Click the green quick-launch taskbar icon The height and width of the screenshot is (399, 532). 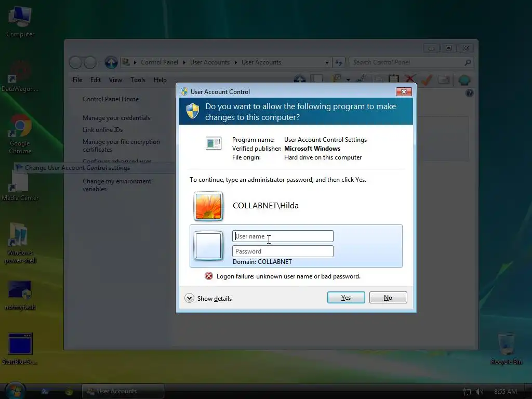(x=69, y=392)
